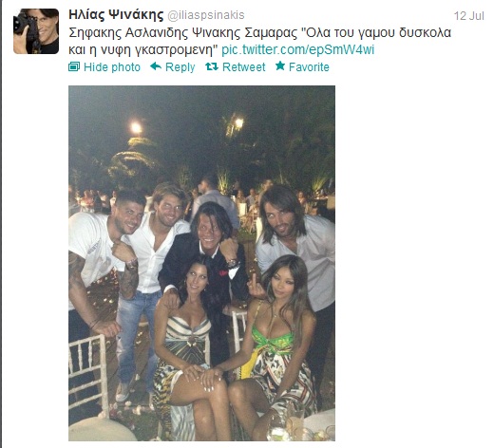Click the Reply arrow icon
494x448 pixels.
pos(156,66)
